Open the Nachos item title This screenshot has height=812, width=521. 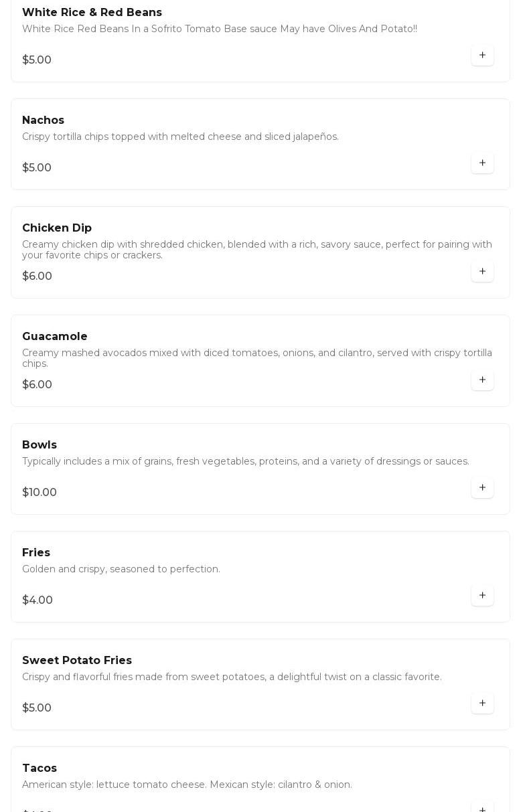(x=43, y=120)
